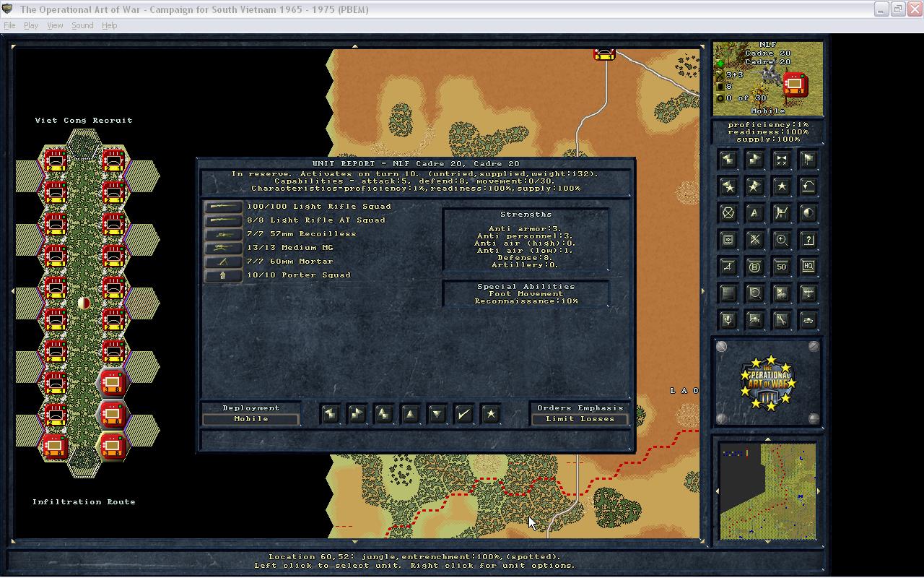This screenshot has width=924, height=578.
Task: Select the 8/8 Light Rifle AT Squad row
Action: pyautogui.click(x=295, y=220)
